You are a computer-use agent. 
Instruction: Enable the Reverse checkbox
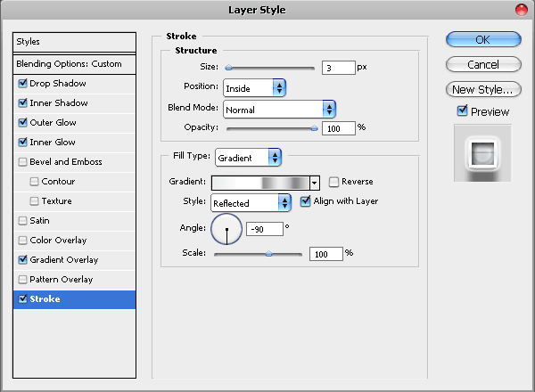[x=333, y=182]
